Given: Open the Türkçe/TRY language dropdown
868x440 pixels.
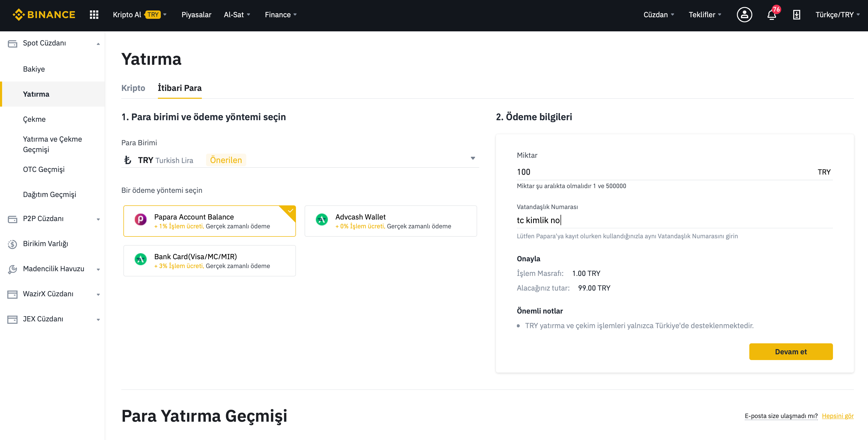Looking at the screenshot, I should coord(837,14).
